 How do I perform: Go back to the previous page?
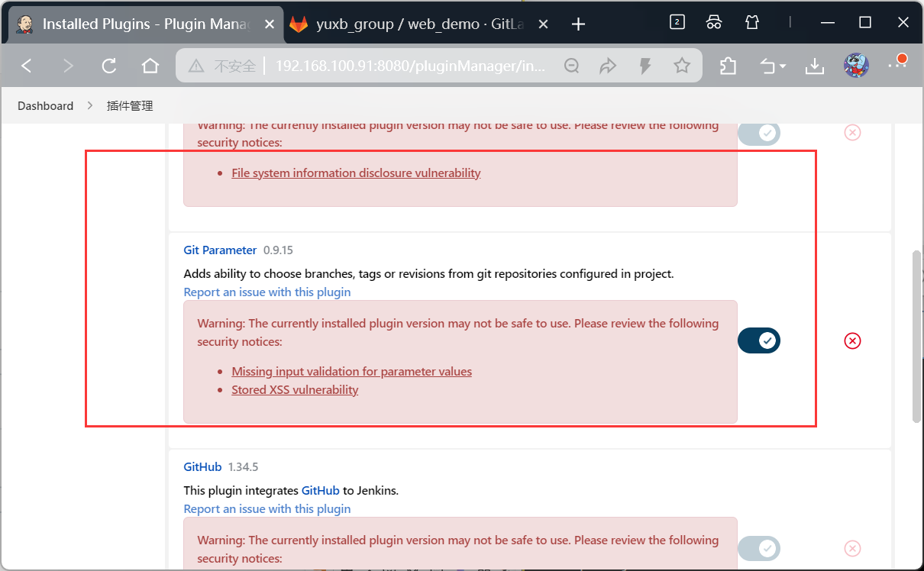(x=27, y=66)
